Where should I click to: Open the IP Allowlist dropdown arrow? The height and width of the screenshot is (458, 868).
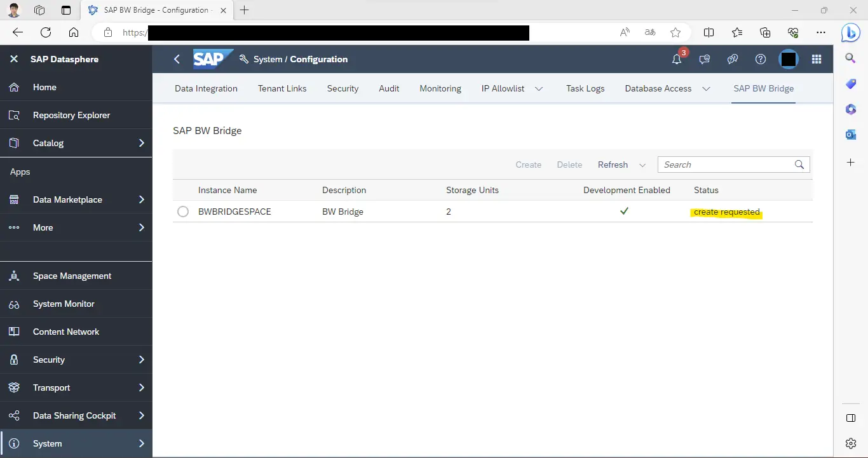[x=539, y=89]
